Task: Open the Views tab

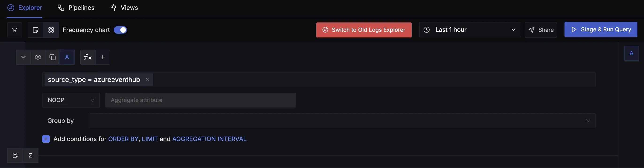Action: (124, 8)
